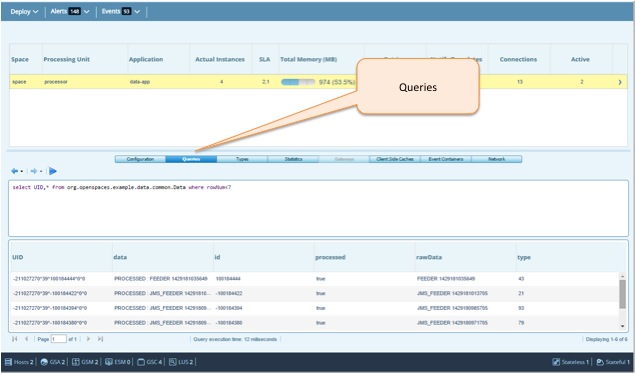The width and height of the screenshot is (636, 374).
Task: Switch to the Network tab
Action: 497,159
